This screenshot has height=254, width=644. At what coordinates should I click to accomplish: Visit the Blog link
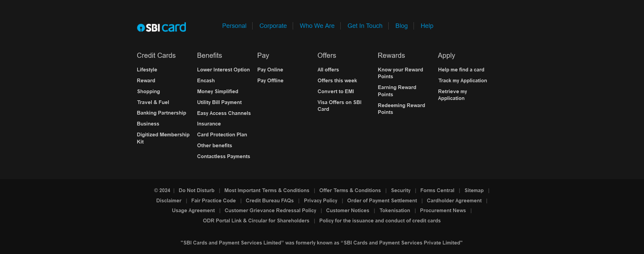(401, 26)
